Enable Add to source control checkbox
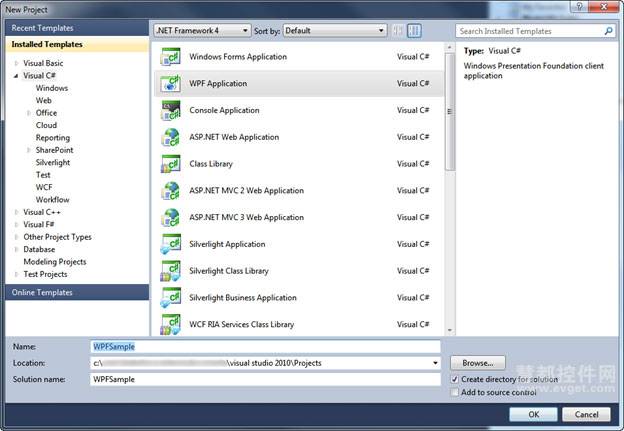Screen dimensions: 624x431 454,392
